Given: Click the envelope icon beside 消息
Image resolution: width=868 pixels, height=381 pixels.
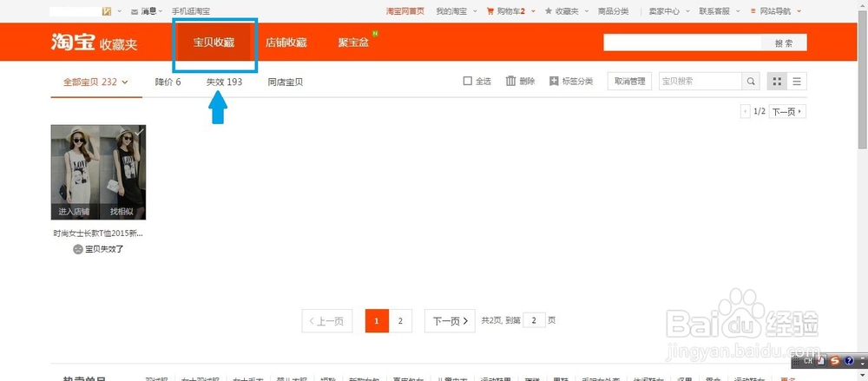Looking at the screenshot, I should click(x=135, y=11).
